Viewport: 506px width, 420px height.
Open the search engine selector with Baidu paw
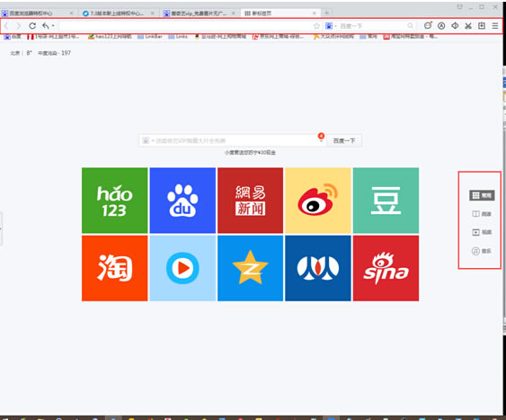(x=331, y=26)
